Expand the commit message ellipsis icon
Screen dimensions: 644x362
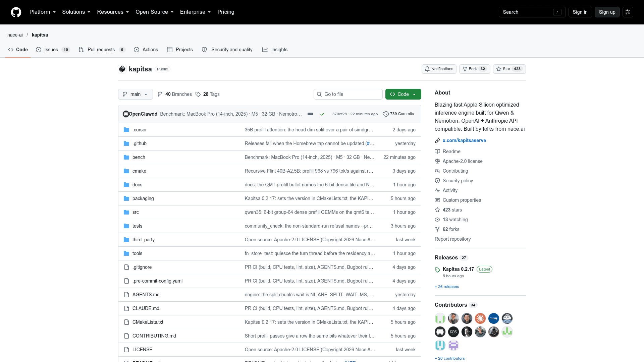(310, 114)
